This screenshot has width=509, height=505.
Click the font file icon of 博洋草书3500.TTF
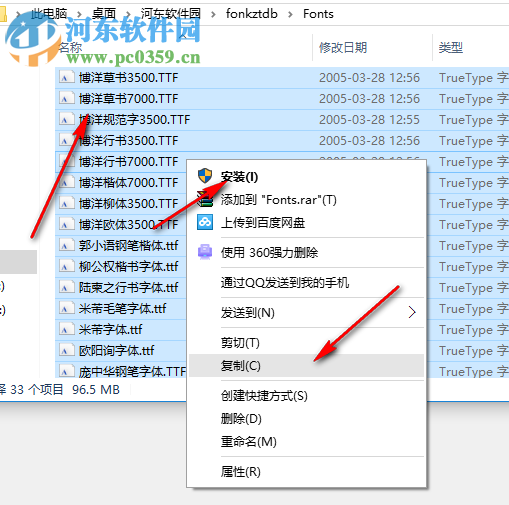(x=67, y=78)
